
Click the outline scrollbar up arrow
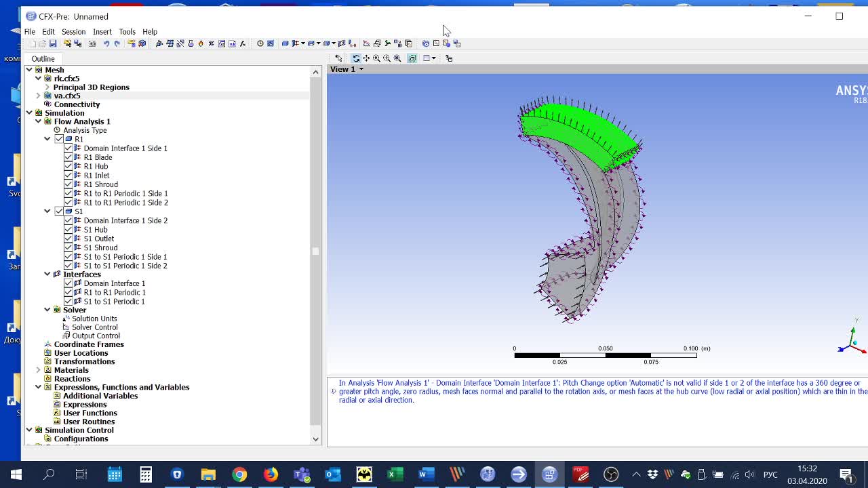[315, 71]
